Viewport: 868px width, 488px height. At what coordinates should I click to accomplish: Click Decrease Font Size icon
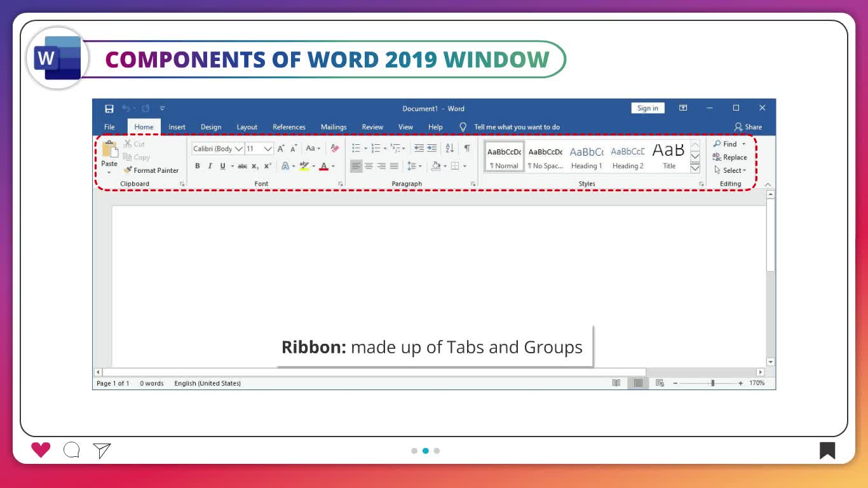(294, 149)
